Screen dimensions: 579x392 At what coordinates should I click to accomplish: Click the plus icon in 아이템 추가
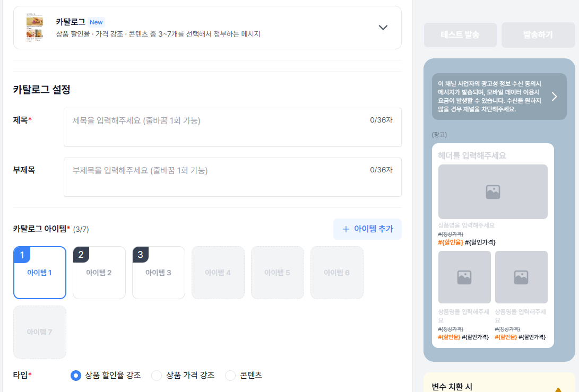[345, 229]
